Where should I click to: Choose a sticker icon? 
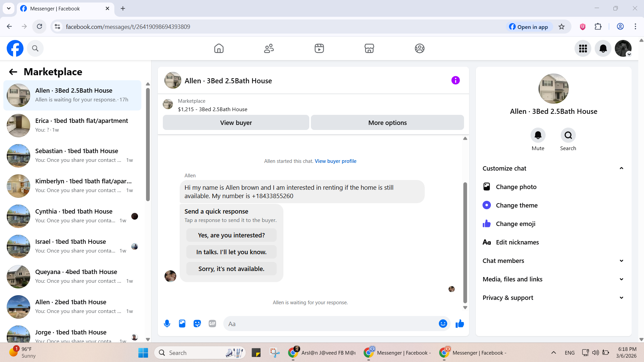coord(197,324)
